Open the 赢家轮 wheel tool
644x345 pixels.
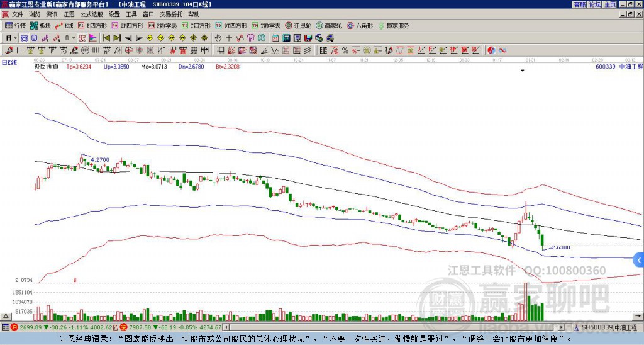pos(329,25)
